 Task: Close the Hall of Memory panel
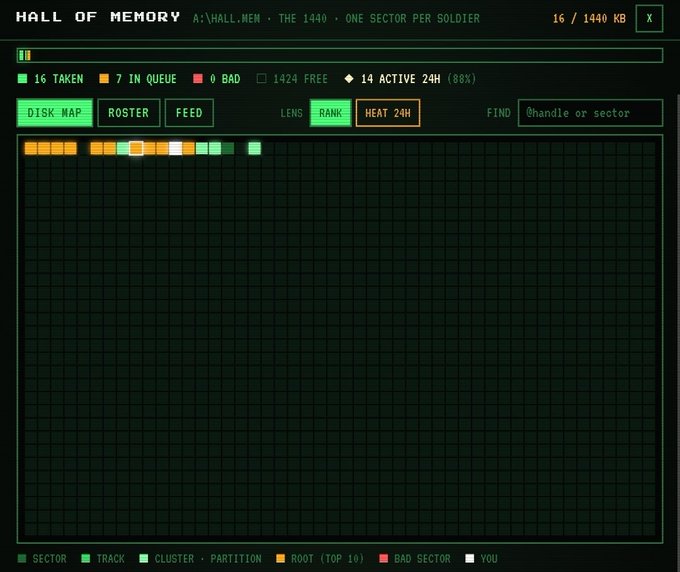(x=649, y=19)
